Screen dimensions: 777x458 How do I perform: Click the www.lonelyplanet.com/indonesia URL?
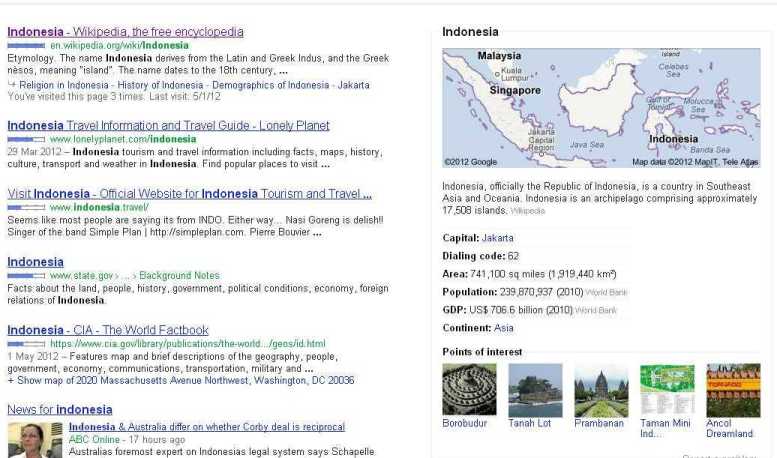click(x=123, y=139)
